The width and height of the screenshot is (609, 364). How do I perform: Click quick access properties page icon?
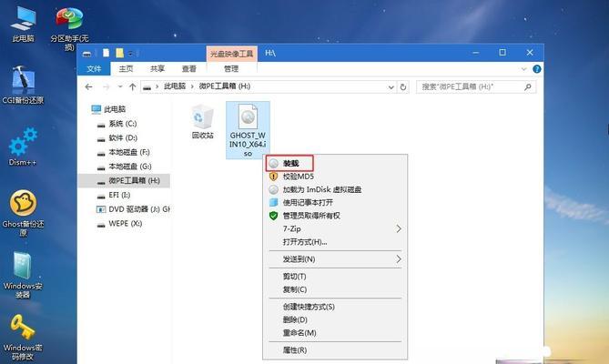click(x=106, y=53)
